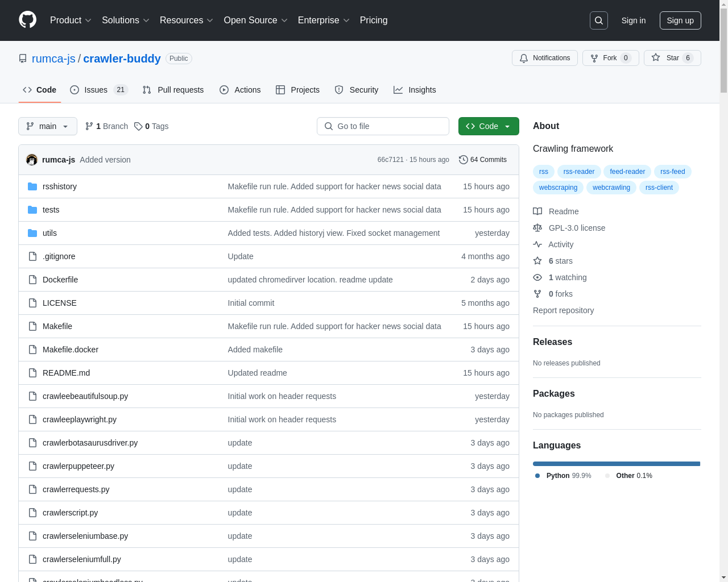This screenshot has height=582, width=728.
Task: Click the file icon beside README.md
Action: pyautogui.click(x=32, y=373)
